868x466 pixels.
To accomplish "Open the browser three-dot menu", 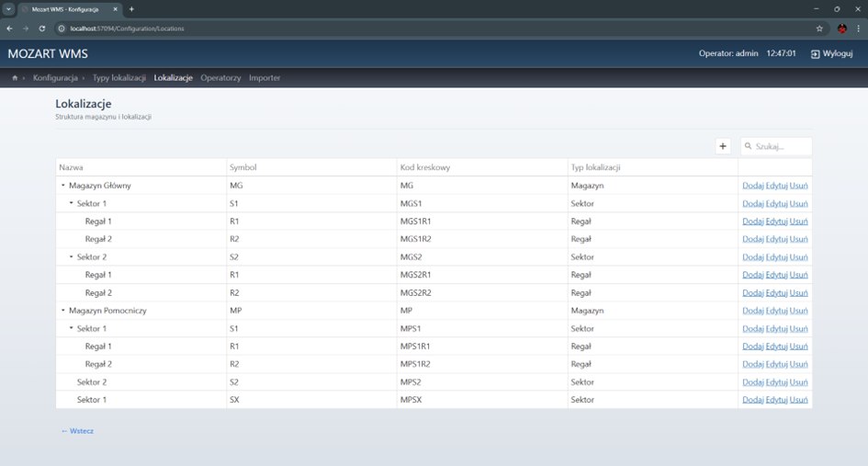I will [x=858, y=28].
